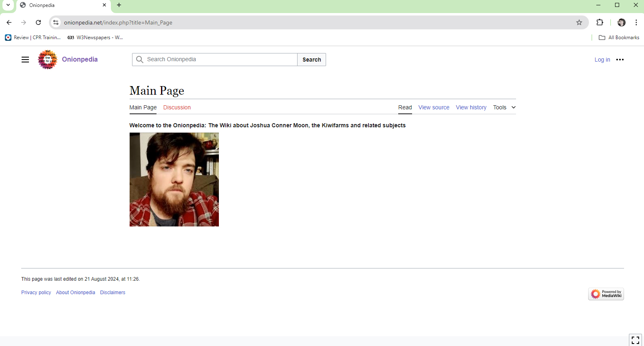Click the Main Page title heading

pos(157,91)
